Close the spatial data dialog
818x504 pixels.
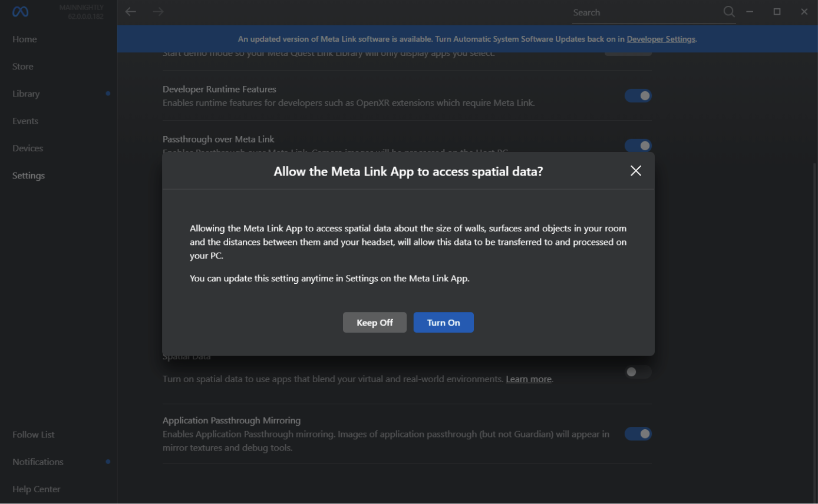tap(635, 171)
